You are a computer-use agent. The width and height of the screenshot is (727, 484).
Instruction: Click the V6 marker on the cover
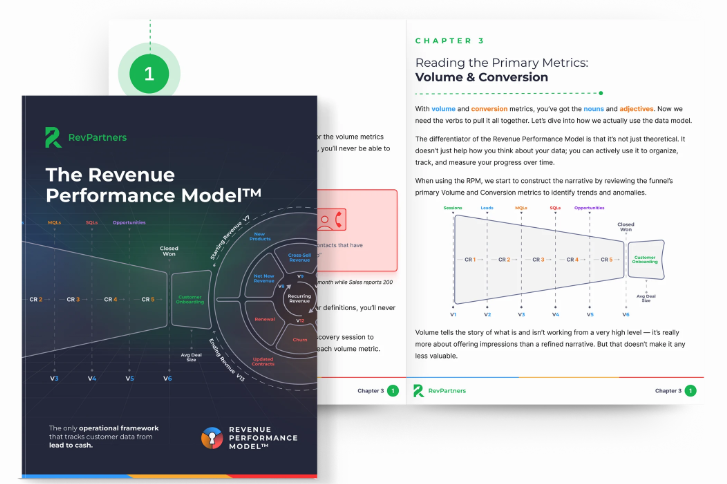click(167, 378)
